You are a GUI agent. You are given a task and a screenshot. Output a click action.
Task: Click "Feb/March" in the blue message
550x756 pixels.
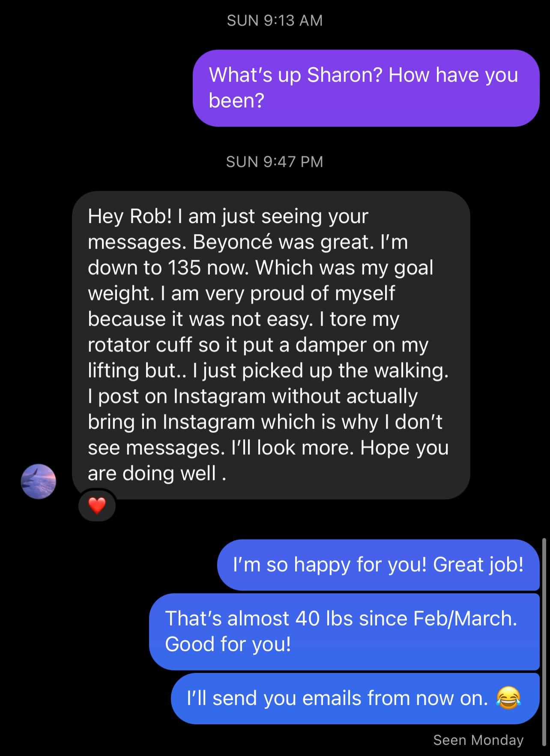465,619
